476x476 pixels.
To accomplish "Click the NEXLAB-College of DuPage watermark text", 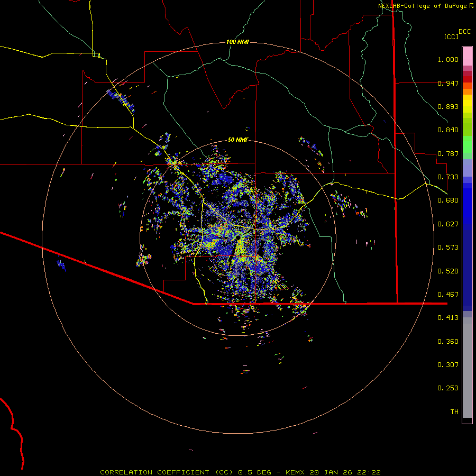I will pyautogui.click(x=425, y=6).
